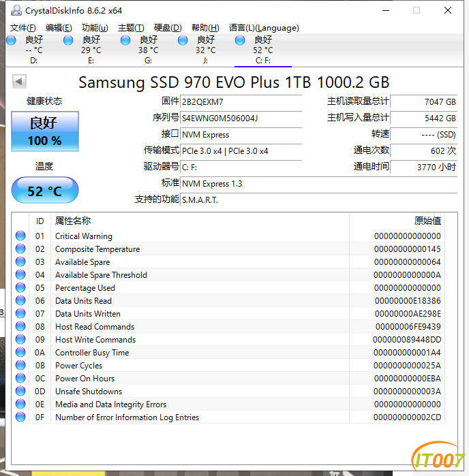Open the 主题(T) menu
Viewport: 469px width, 476px height.
(x=131, y=28)
